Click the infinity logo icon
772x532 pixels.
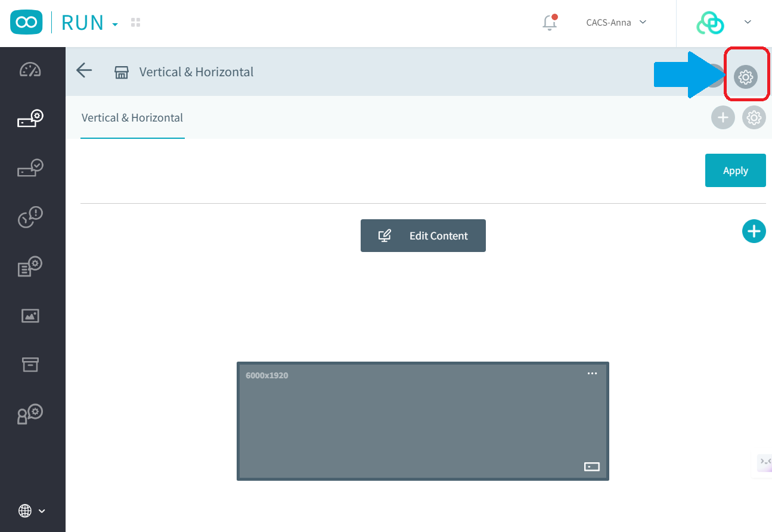[x=27, y=23]
